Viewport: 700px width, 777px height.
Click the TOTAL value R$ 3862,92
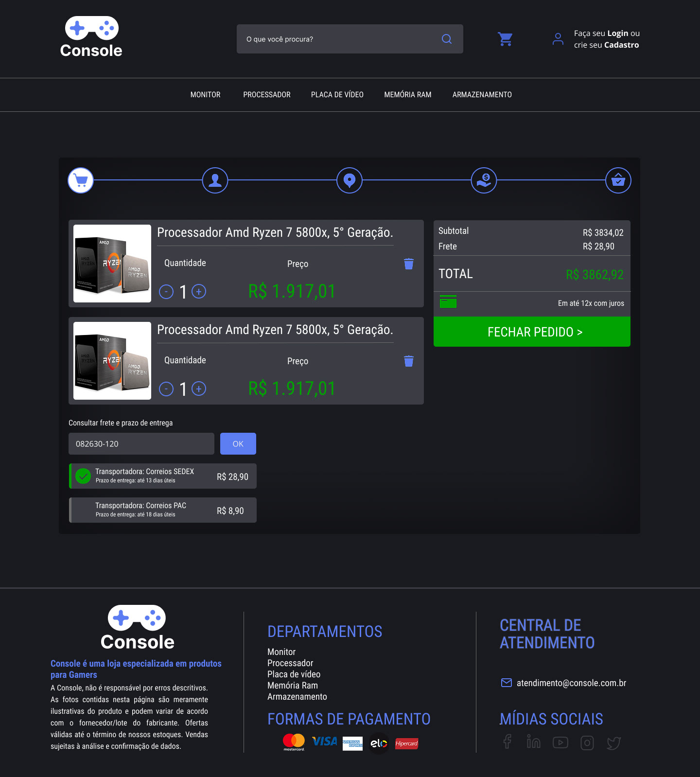[x=595, y=275]
